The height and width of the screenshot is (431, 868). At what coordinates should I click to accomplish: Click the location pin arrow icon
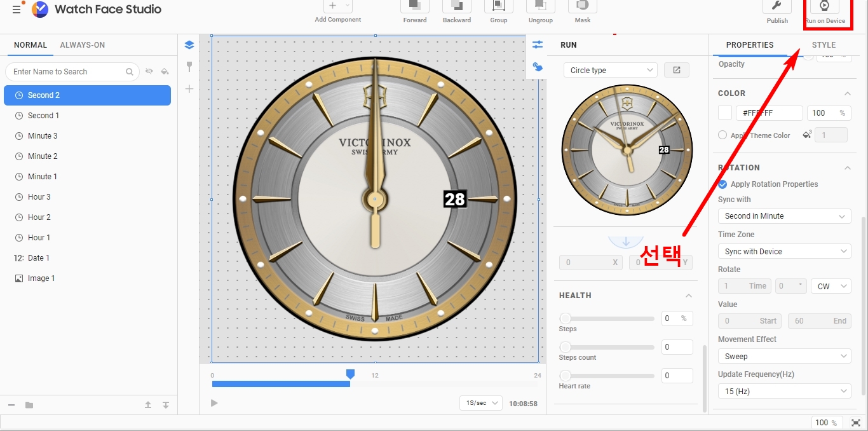[626, 242]
